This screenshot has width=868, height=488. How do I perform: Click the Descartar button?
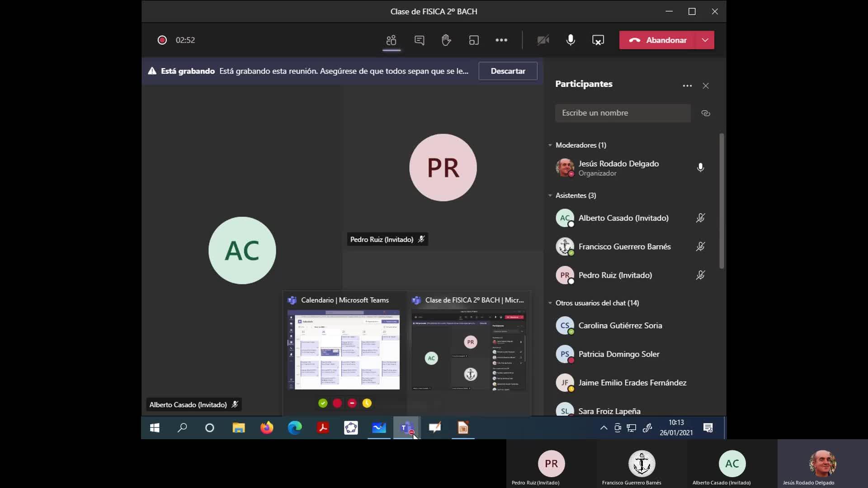(508, 71)
